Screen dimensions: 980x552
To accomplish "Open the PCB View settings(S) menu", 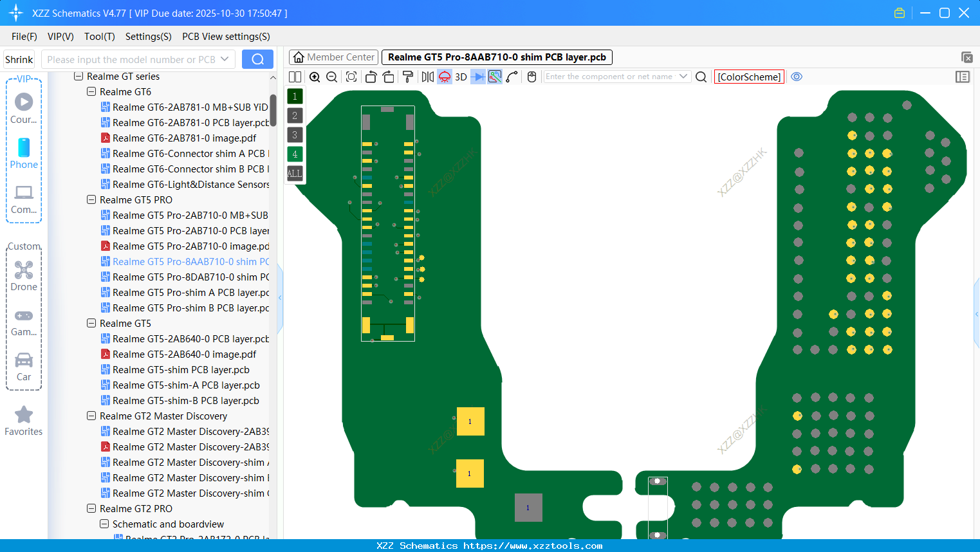I will [226, 37].
